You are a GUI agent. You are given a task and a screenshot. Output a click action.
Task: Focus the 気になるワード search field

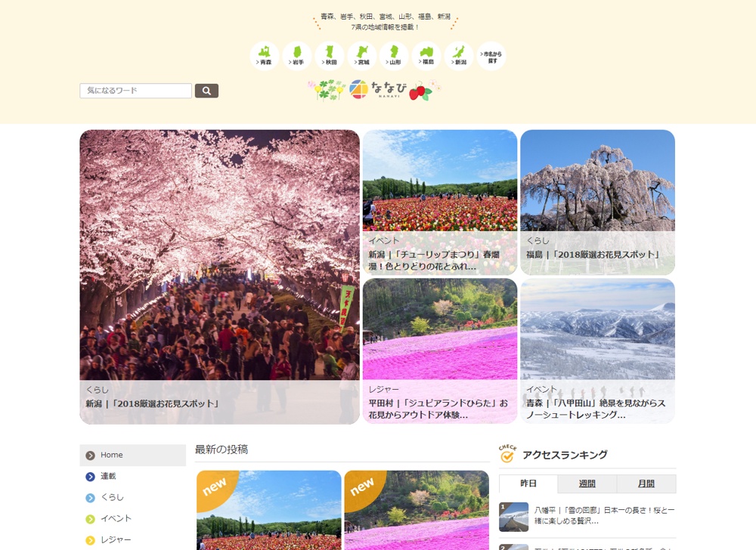click(135, 91)
